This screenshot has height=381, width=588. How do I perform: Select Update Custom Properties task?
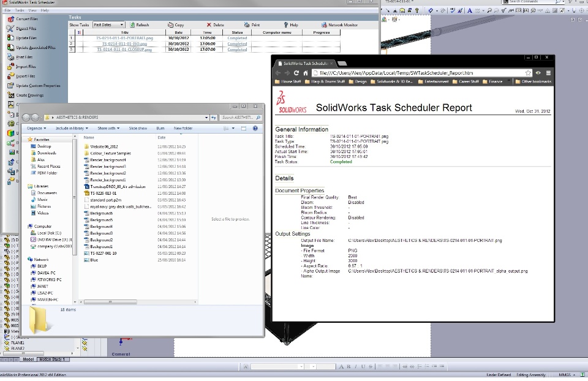coord(34,86)
